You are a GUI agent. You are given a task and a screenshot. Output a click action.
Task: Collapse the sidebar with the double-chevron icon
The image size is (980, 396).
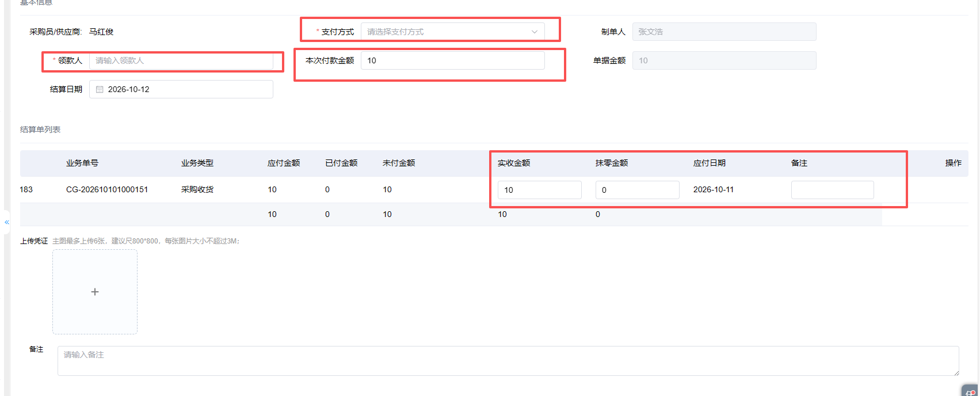coord(7,222)
